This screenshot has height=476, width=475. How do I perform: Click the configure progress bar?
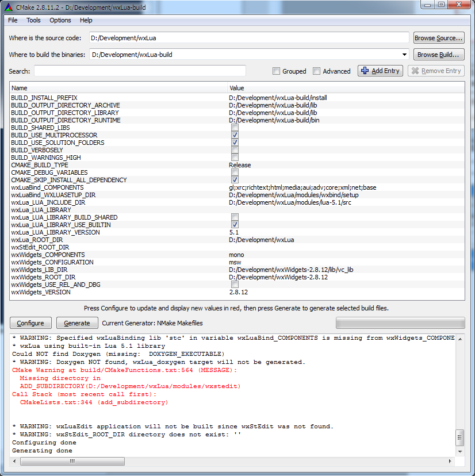(400, 323)
